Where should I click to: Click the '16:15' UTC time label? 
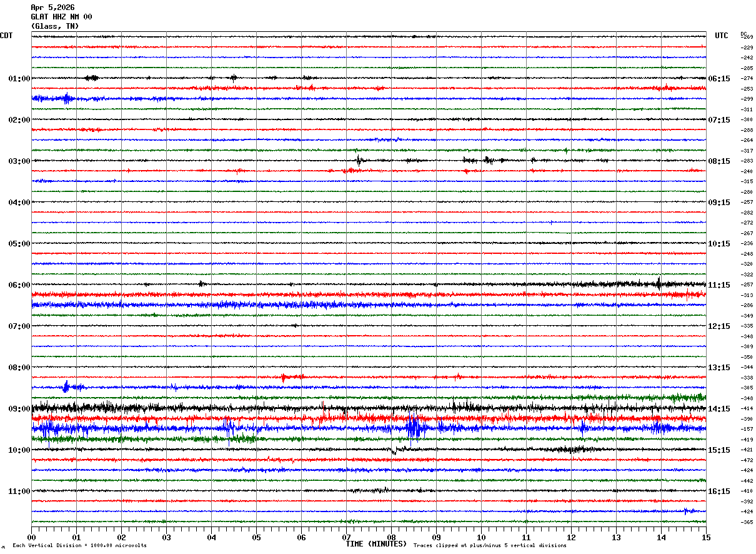(x=720, y=491)
